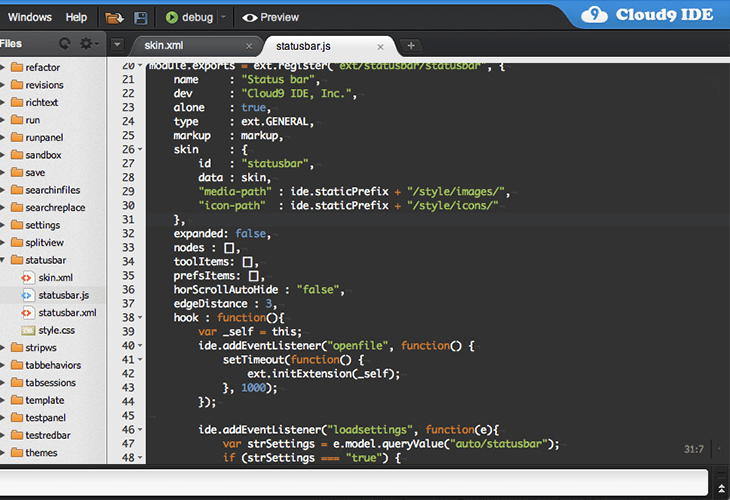Open the tab list dropdown button
This screenshot has height=500, width=730.
tap(117, 45)
